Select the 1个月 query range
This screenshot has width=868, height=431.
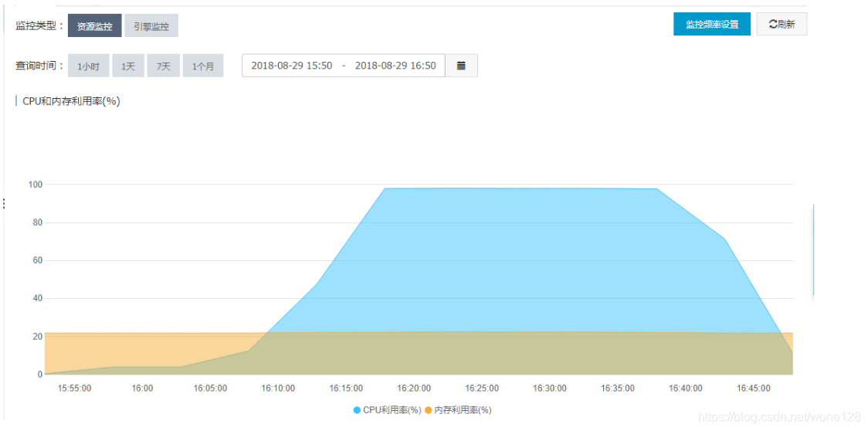tap(203, 66)
